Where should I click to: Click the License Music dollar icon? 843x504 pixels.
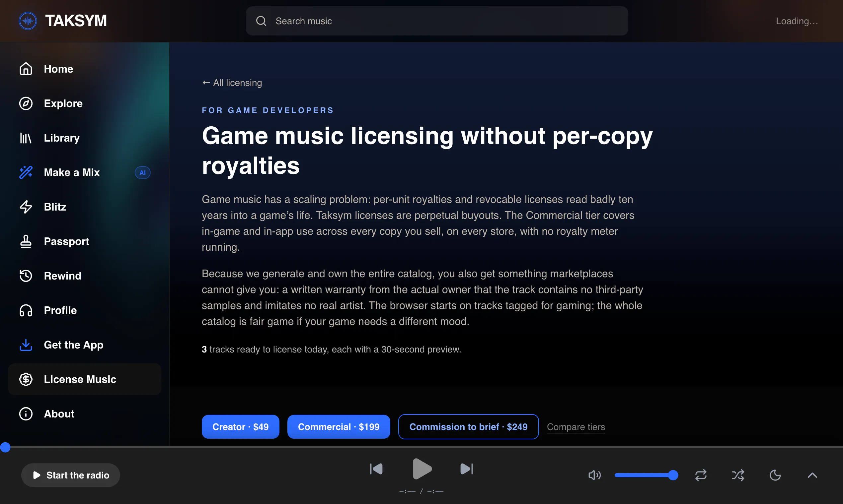coord(26,379)
